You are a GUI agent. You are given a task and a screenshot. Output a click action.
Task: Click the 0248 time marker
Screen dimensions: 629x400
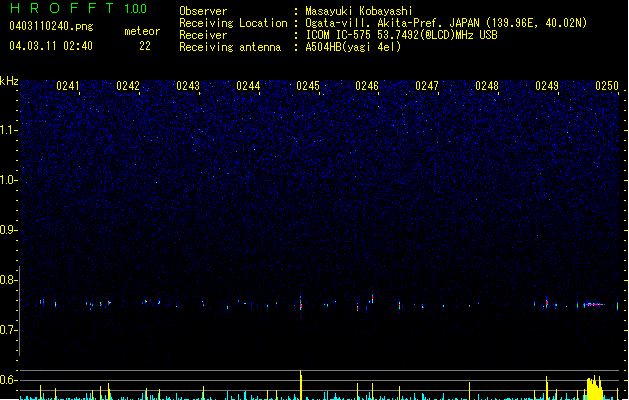pos(487,86)
